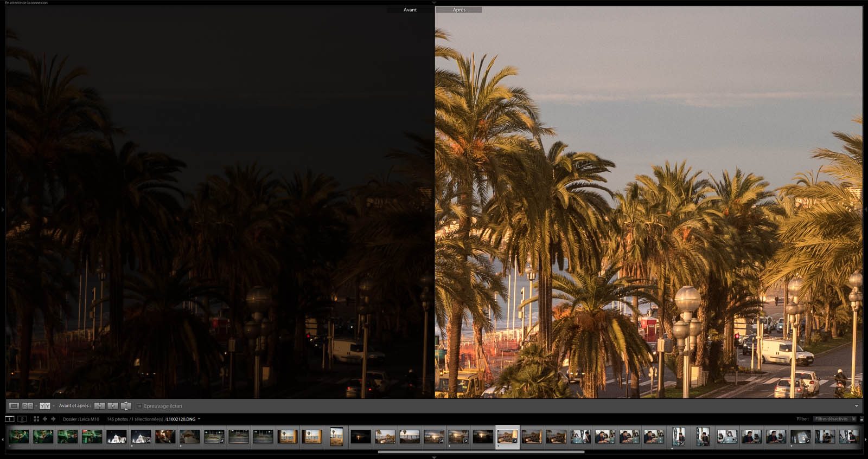This screenshot has height=459, width=868.
Task: Open toolbar options arrow at right
Action: (857, 406)
